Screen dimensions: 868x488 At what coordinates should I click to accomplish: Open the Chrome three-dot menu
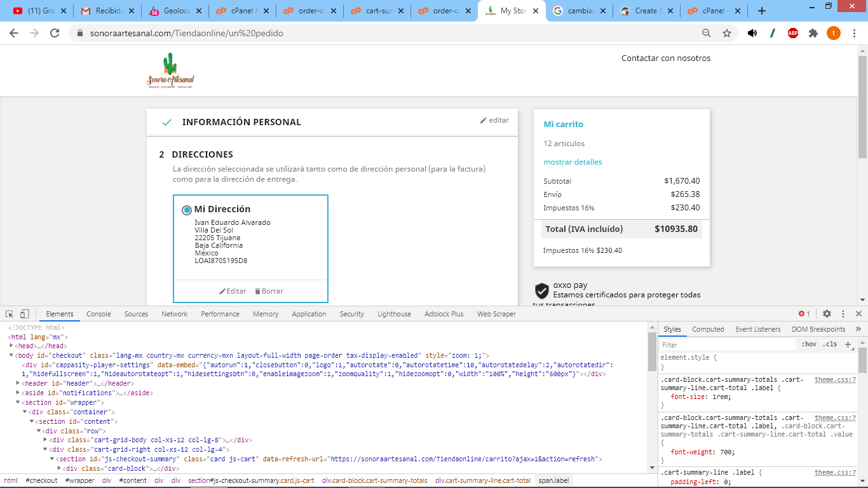[854, 33]
